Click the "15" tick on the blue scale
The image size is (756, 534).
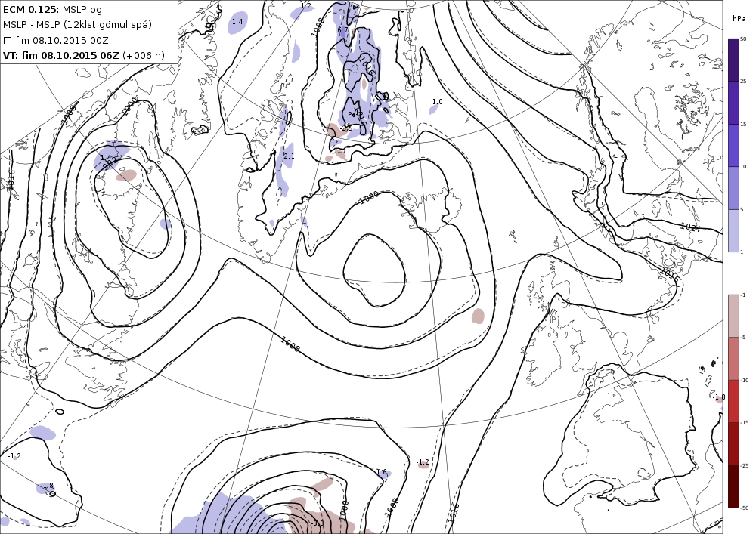(x=743, y=124)
